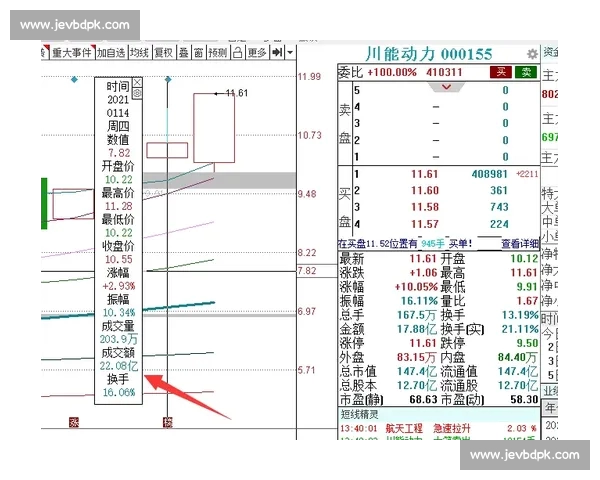Click the red 买 buy button
This screenshot has width=600, height=480.
(x=501, y=72)
